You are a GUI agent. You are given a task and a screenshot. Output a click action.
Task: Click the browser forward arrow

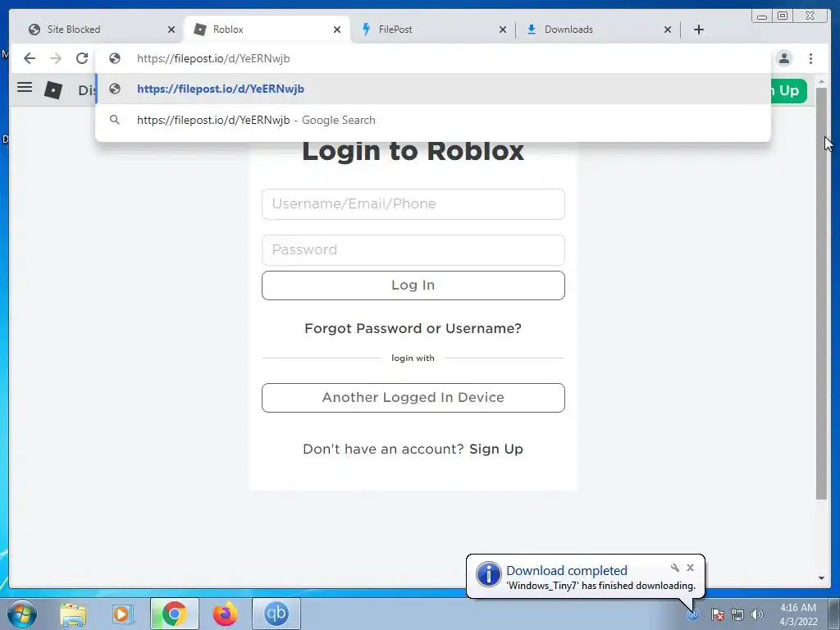tap(56, 58)
